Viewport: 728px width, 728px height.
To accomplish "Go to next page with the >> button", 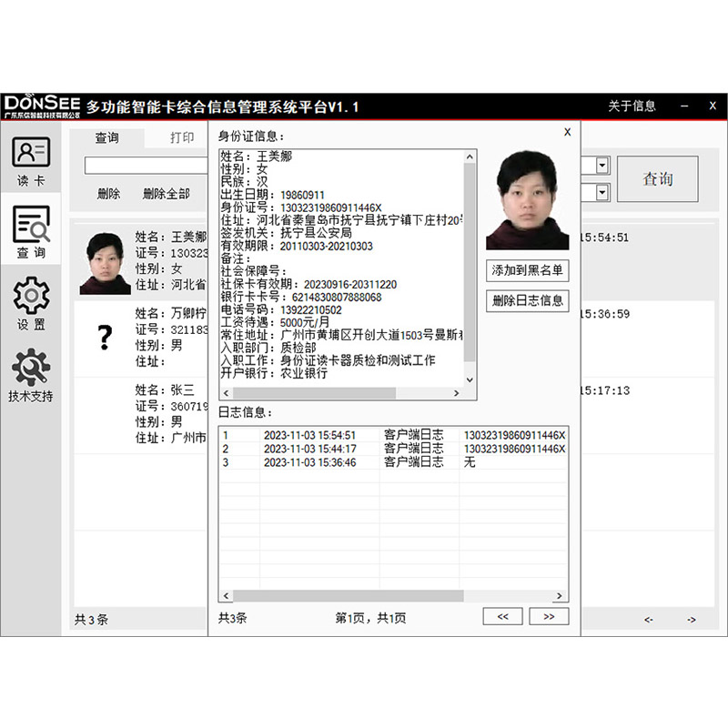I will coord(549,616).
